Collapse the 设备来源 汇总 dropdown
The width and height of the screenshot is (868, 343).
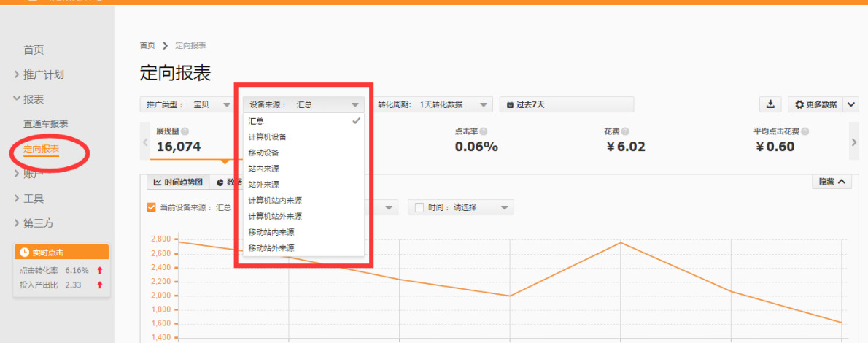point(303,104)
